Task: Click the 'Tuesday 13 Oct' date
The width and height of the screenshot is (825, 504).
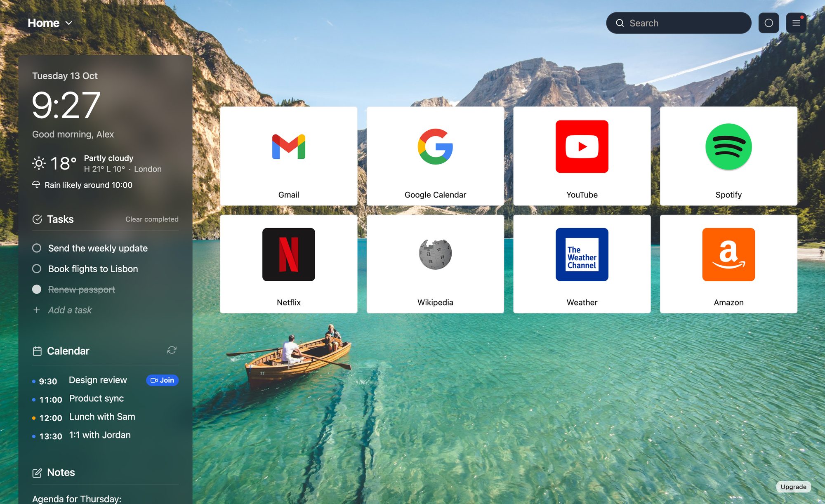Action: coord(65,76)
